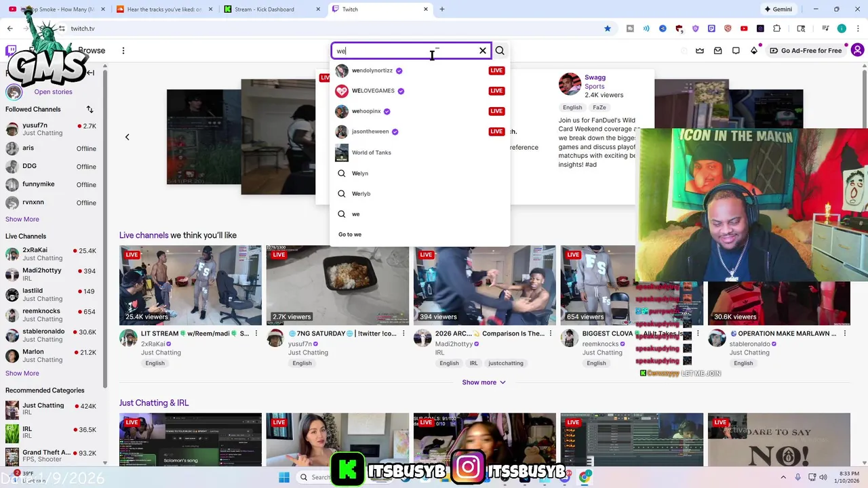Show hidden system tray icons chevron

click(783, 477)
